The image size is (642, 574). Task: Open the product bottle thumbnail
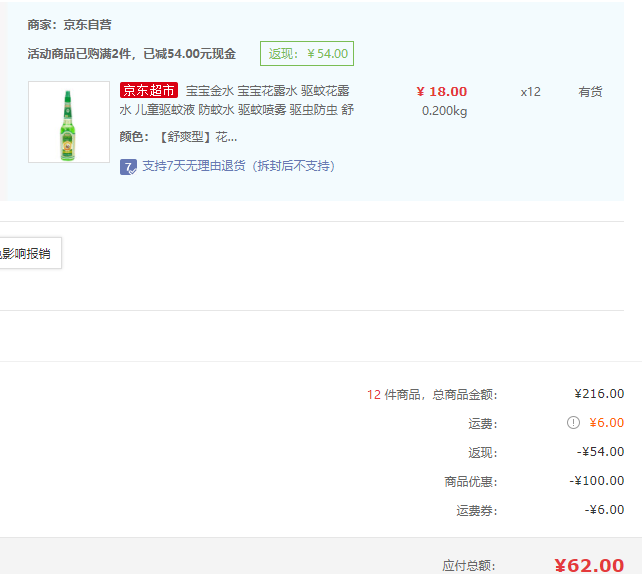(x=69, y=122)
